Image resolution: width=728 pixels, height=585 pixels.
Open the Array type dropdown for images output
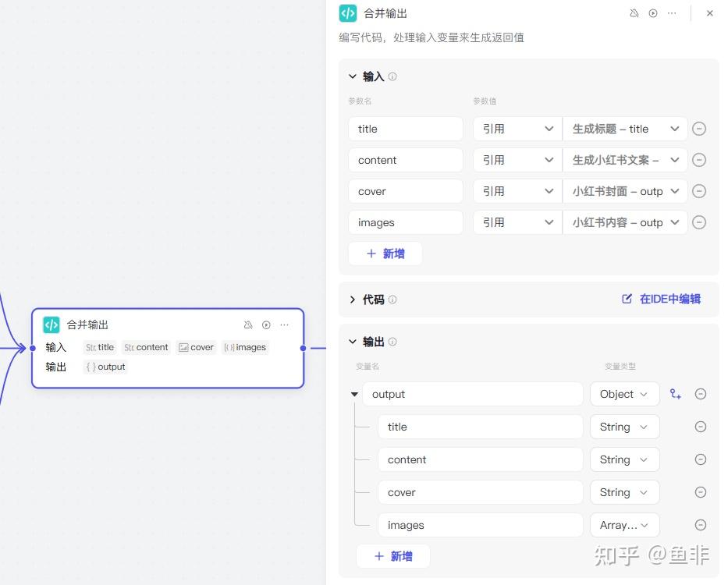[x=624, y=525]
